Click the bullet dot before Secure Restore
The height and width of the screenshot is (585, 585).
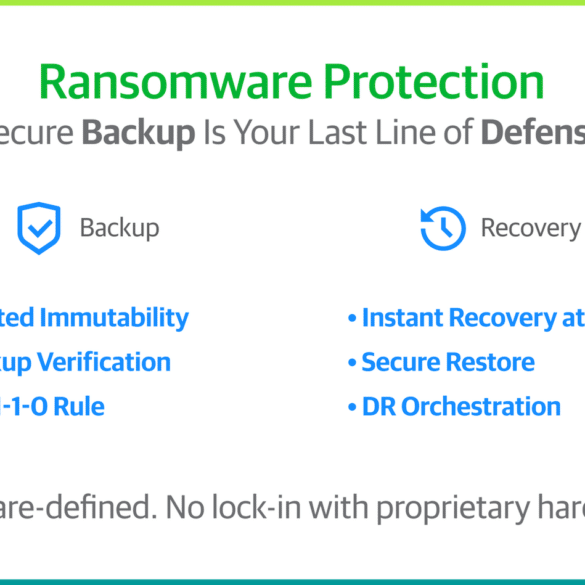(x=352, y=363)
